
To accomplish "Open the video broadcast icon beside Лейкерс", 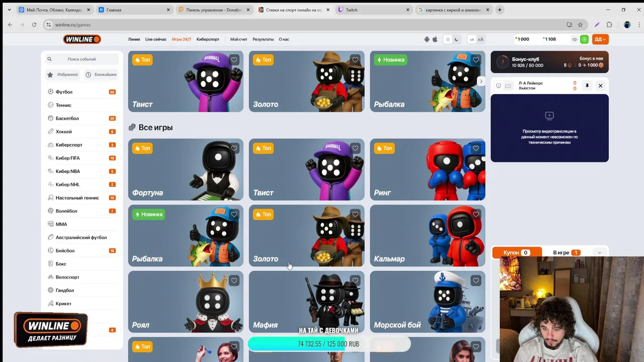I will click(x=499, y=86).
